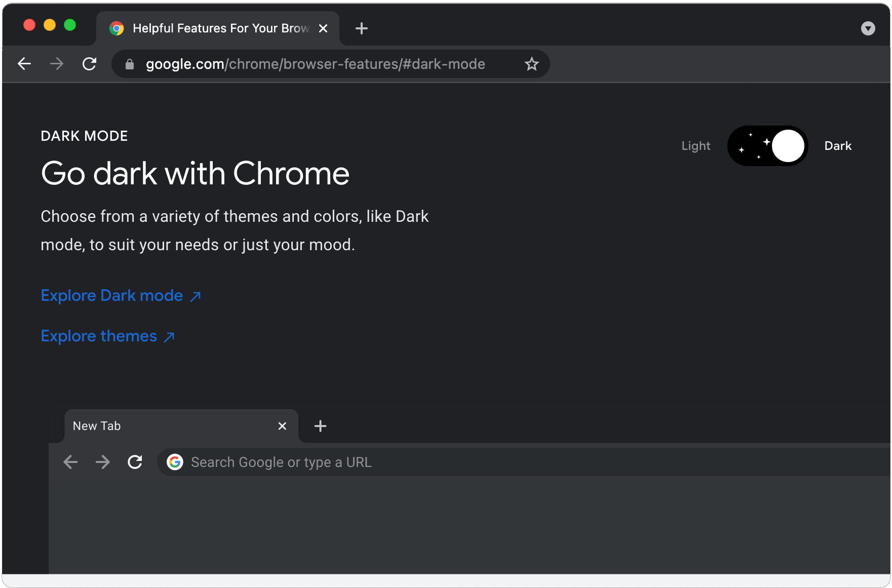
Task: Click the Google G logo in the mock search bar
Action: pos(175,462)
